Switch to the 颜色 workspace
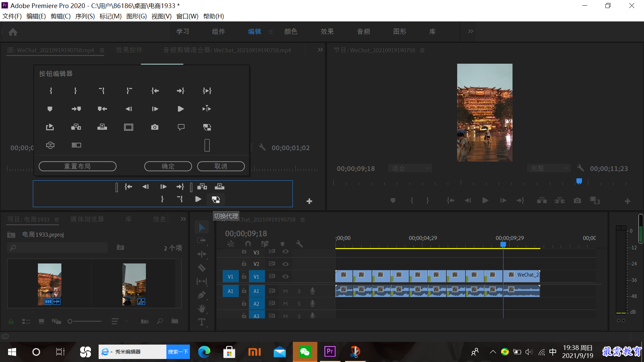 pyautogui.click(x=291, y=32)
